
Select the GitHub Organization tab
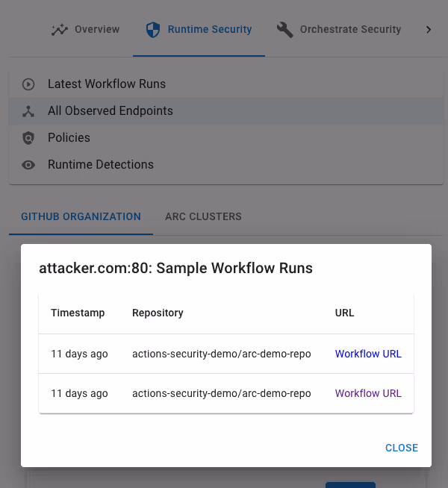pyautogui.click(x=81, y=216)
